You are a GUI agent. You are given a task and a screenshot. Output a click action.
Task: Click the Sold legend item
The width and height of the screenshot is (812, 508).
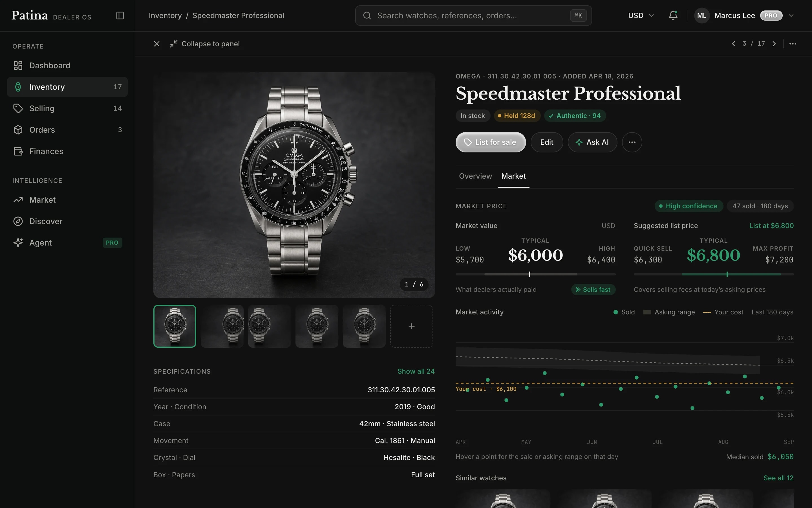(x=624, y=312)
